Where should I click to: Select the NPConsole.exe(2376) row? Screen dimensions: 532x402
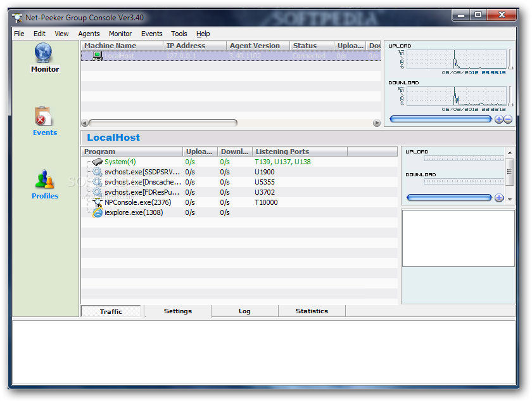239,202
